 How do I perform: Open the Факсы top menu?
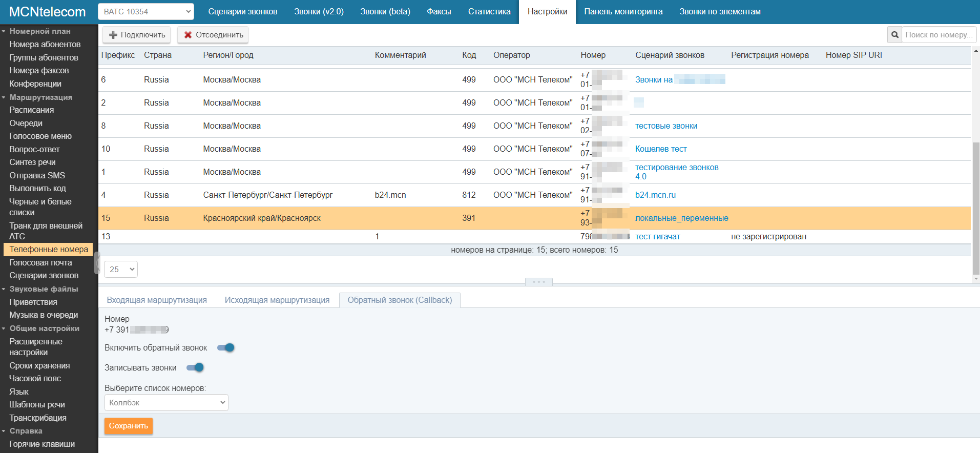click(439, 11)
